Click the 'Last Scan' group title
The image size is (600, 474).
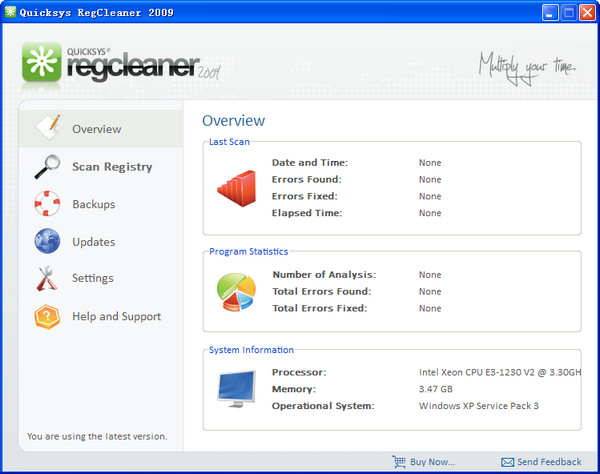229,142
